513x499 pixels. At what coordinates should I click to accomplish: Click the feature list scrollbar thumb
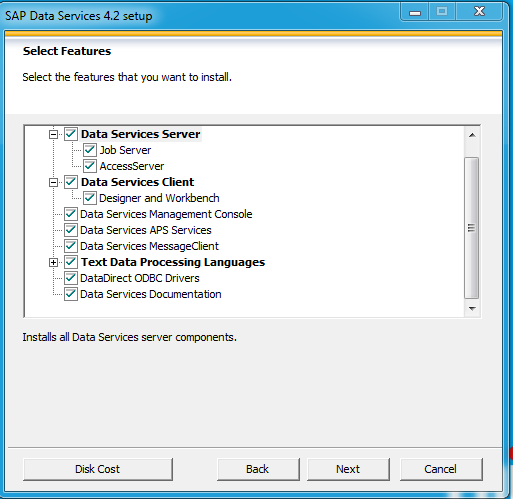coord(472,228)
